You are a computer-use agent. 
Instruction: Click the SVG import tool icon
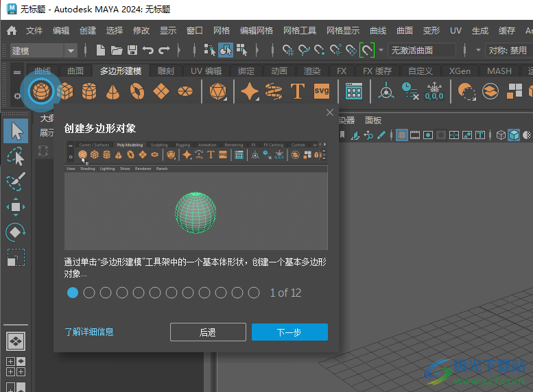[x=322, y=91]
